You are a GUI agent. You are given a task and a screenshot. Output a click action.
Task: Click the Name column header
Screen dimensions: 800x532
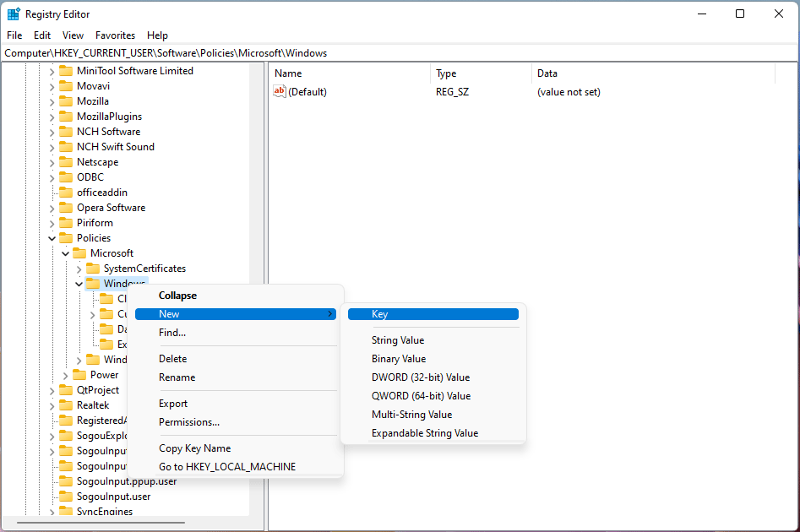(350, 73)
